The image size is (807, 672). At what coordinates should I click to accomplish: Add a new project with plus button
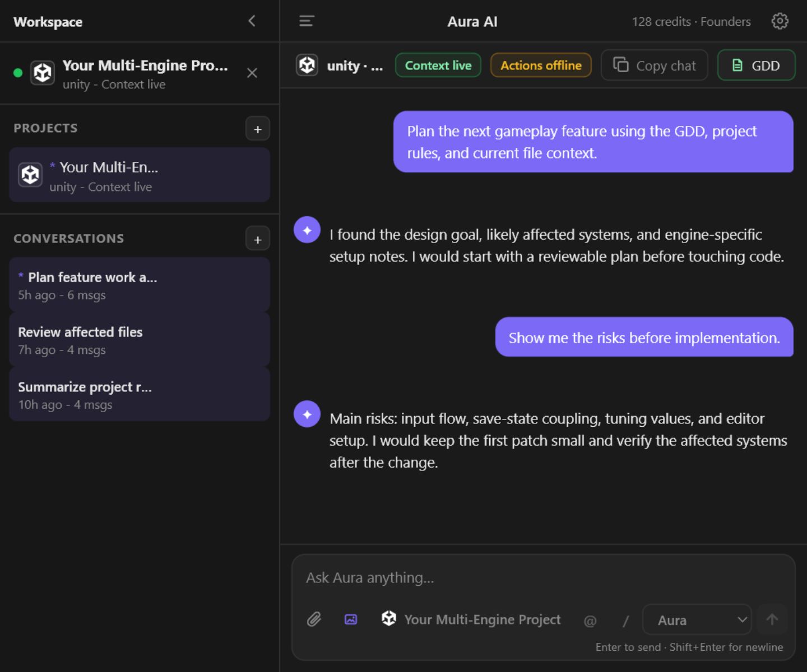pyautogui.click(x=258, y=129)
